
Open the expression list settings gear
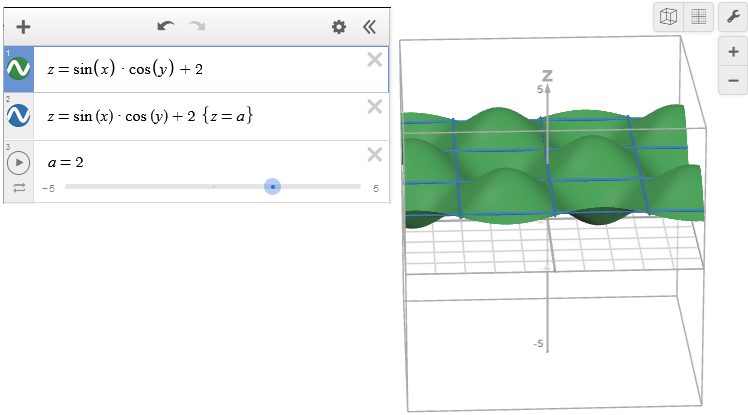tap(339, 27)
